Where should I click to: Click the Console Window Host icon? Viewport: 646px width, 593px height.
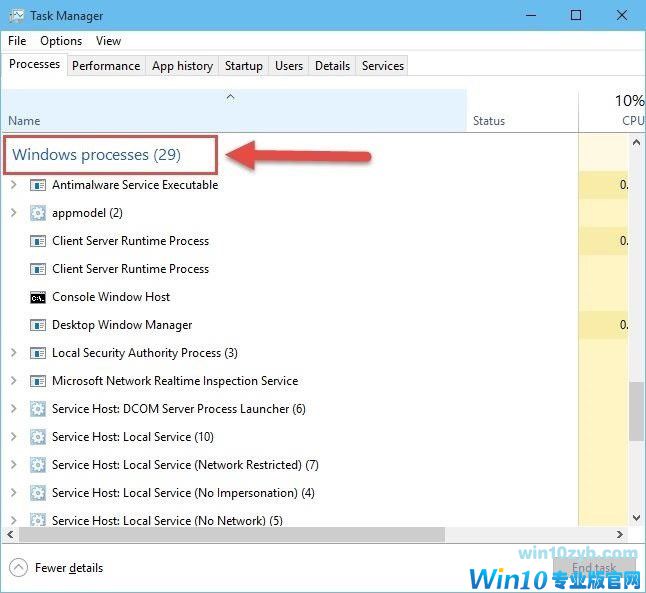point(38,297)
